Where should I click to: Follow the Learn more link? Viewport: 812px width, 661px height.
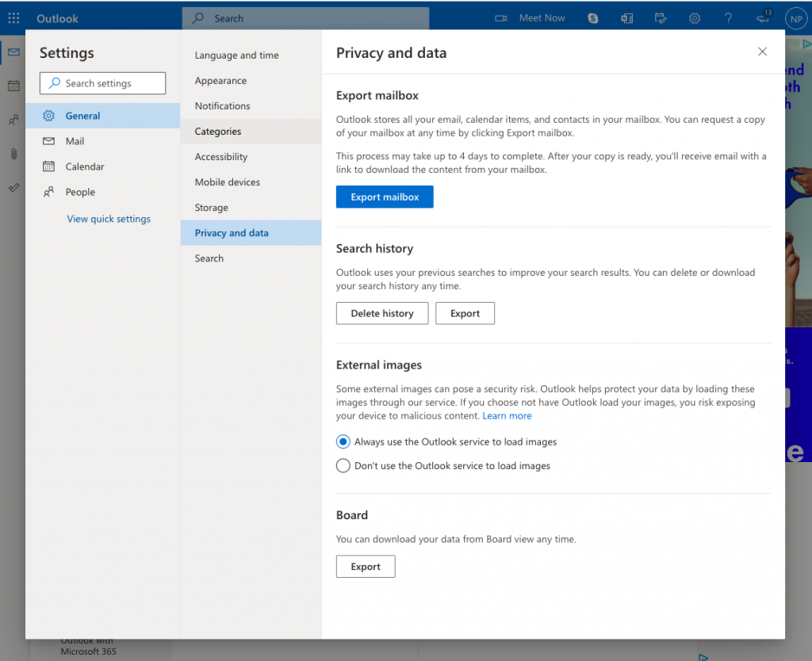coord(507,415)
